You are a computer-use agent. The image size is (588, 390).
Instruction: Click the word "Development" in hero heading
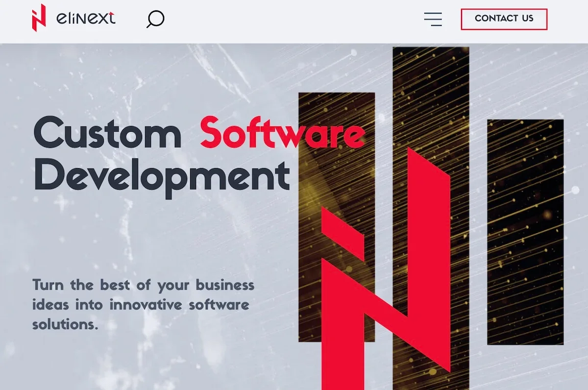[x=162, y=175]
